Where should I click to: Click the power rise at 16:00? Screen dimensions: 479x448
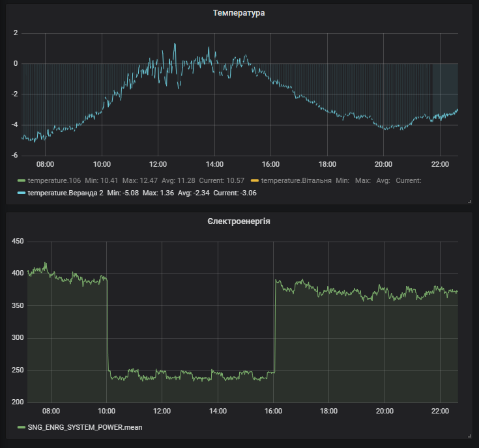tap(274, 326)
